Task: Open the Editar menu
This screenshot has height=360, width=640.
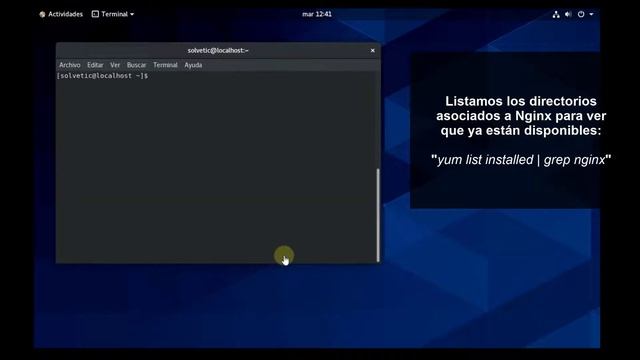Action: pos(95,65)
